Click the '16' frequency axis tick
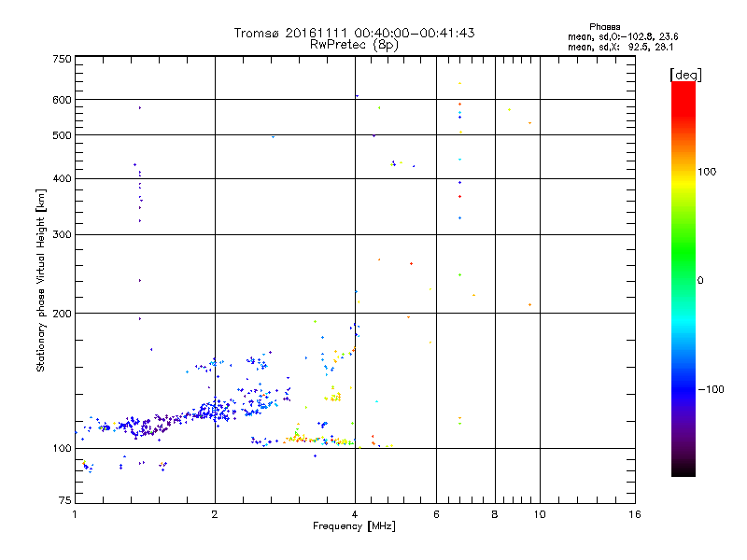 click(635, 514)
